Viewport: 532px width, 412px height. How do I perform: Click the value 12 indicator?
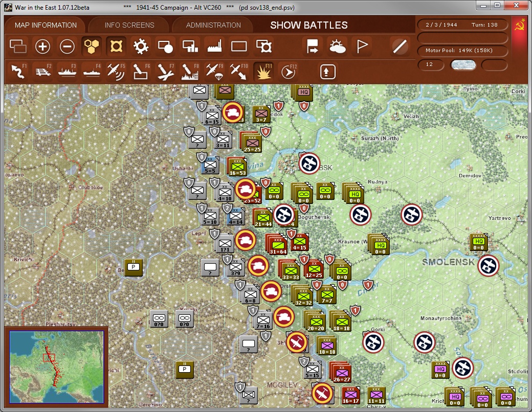[x=431, y=64]
